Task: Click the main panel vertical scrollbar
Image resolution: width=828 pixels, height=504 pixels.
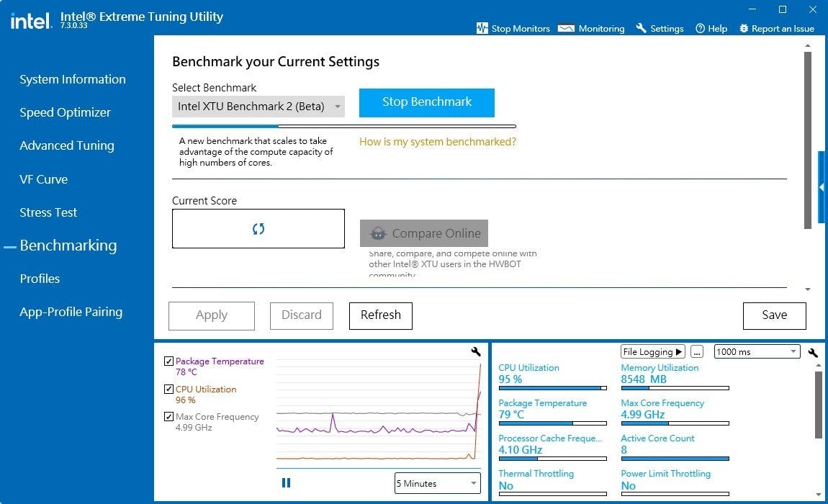Action: tap(807, 140)
